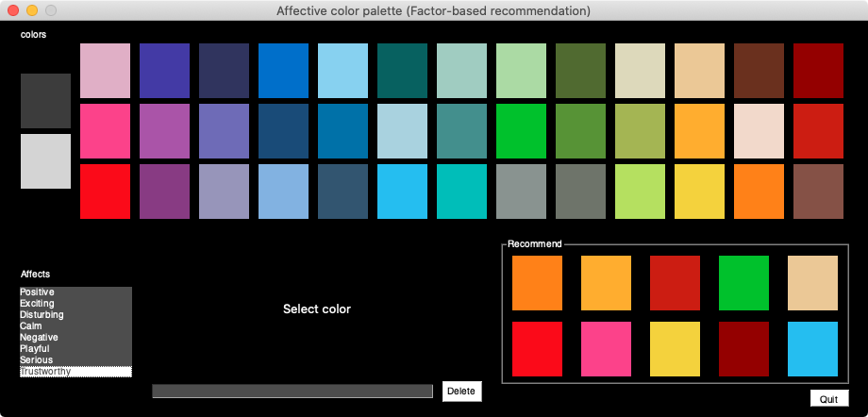The height and width of the screenshot is (417, 868).
Task: Pick the dark teal swatch in the palette
Action: coord(403,71)
